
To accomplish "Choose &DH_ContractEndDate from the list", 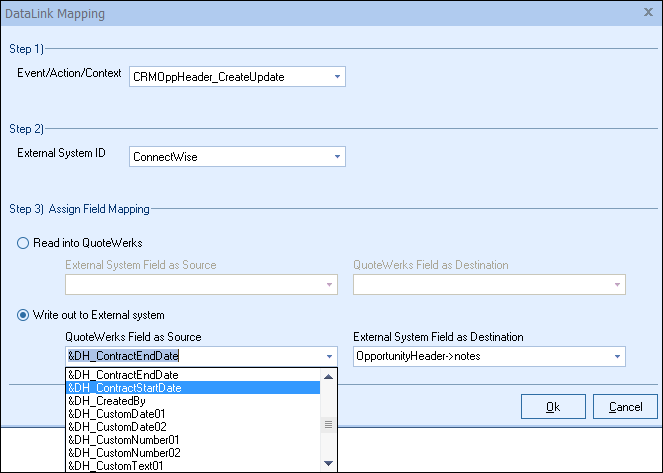I will pos(190,375).
